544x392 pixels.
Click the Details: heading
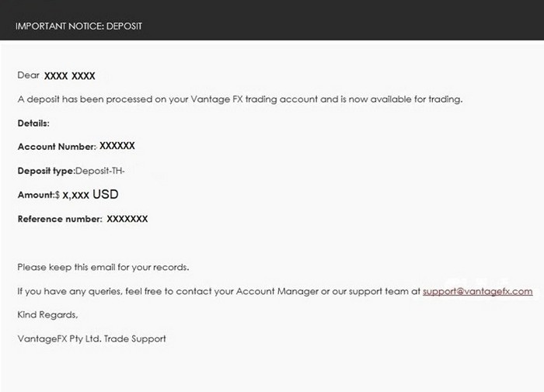pos(33,123)
